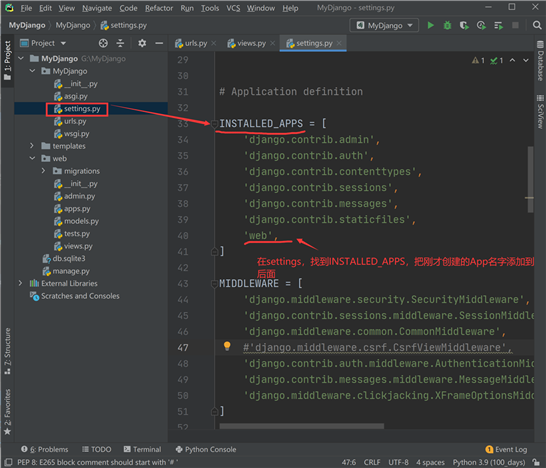Open the VCS menu
The height and width of the screenshot is (468, 546).
point(233,8)
